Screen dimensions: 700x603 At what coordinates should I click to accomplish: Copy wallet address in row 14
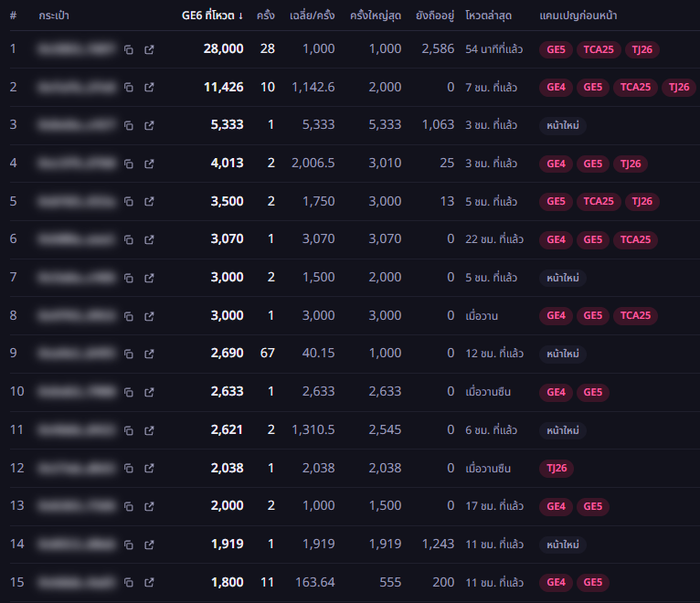(129, 545)
